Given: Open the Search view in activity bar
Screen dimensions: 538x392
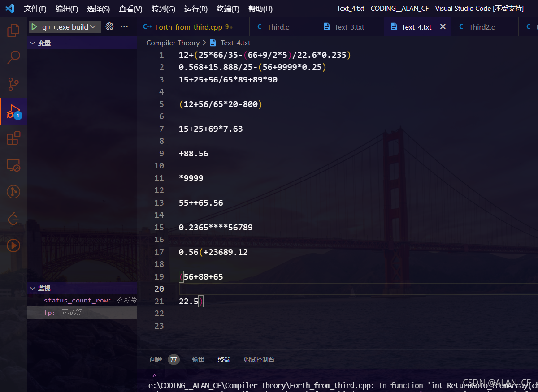Looking at the screenshot, I should coord(13,57).
